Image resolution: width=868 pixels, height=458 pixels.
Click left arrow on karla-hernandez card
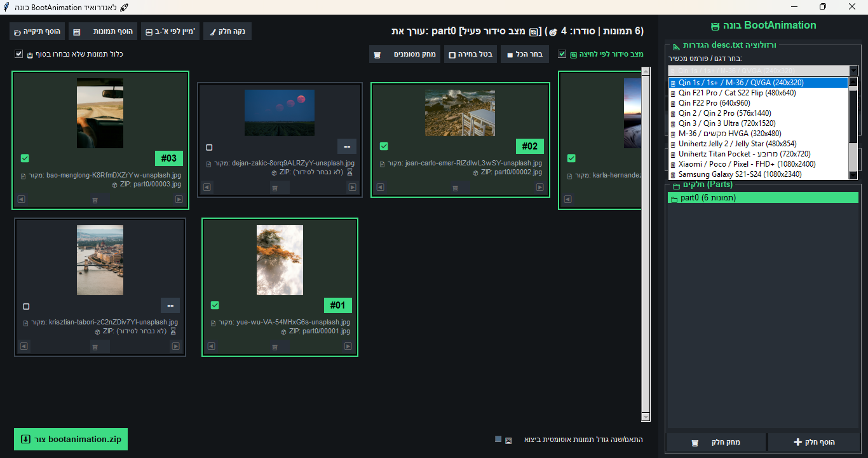(567, 199)
